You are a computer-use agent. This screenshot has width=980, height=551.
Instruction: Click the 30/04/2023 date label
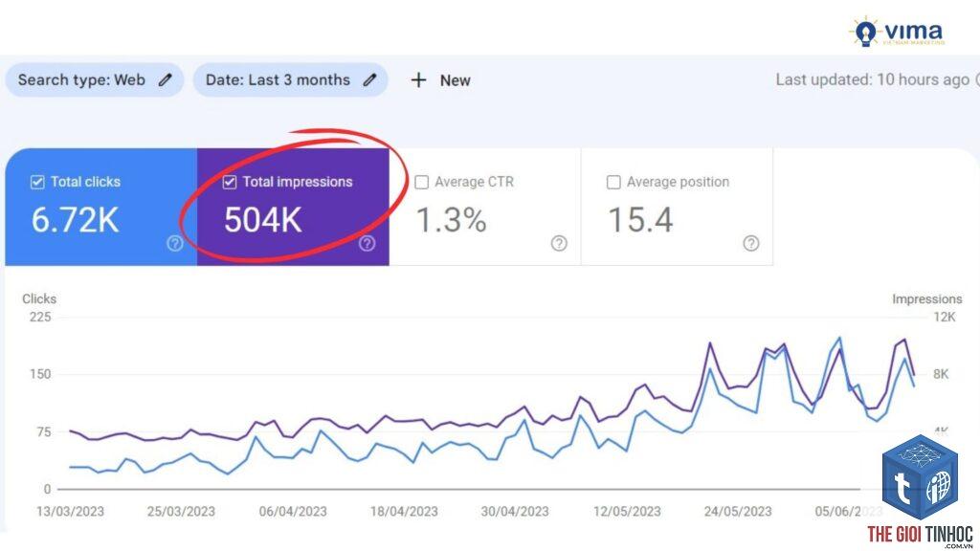515,511
